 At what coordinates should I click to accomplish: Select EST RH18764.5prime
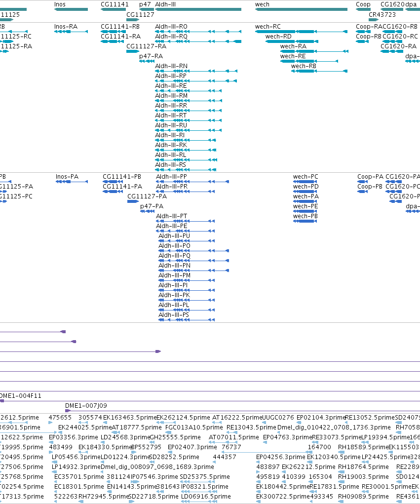point(363,467)
